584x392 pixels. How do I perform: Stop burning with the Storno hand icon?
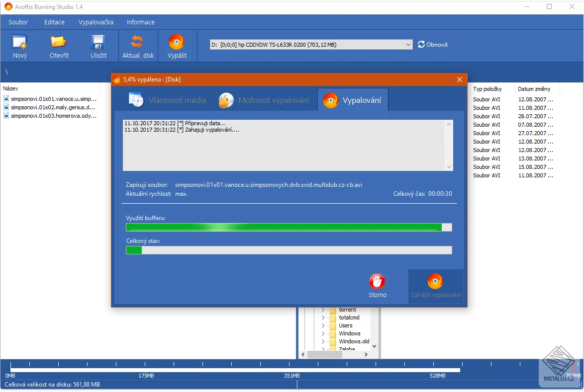[377, 281]
